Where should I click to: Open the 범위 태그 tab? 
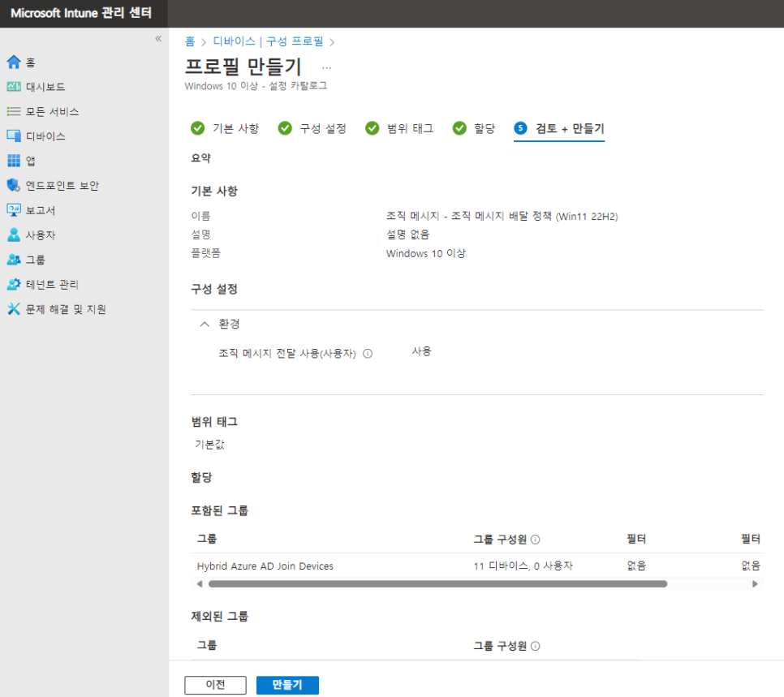[399, 128]
